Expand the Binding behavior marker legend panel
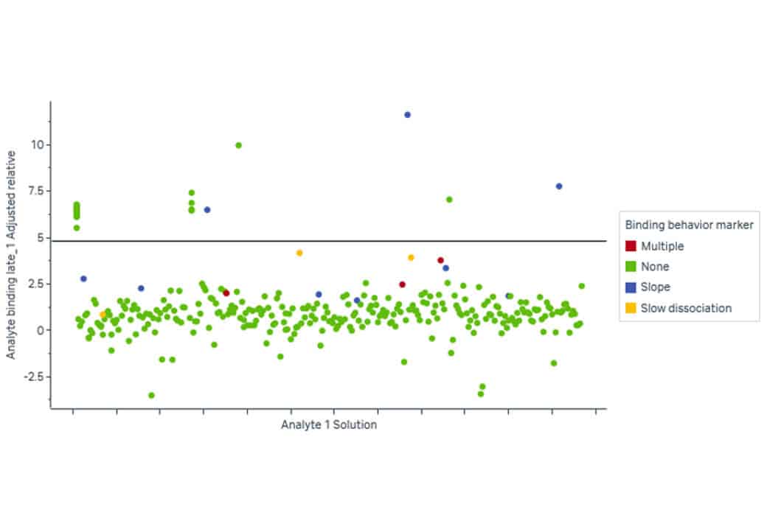This screenshot has height=532, width=767. coord(690,225)
